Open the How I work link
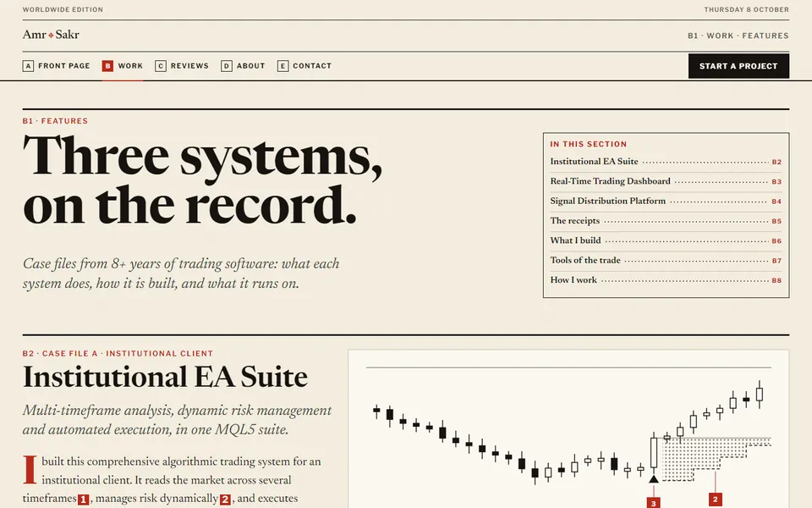This screenshot has height=508, width=812. click(x=666, y=280)
